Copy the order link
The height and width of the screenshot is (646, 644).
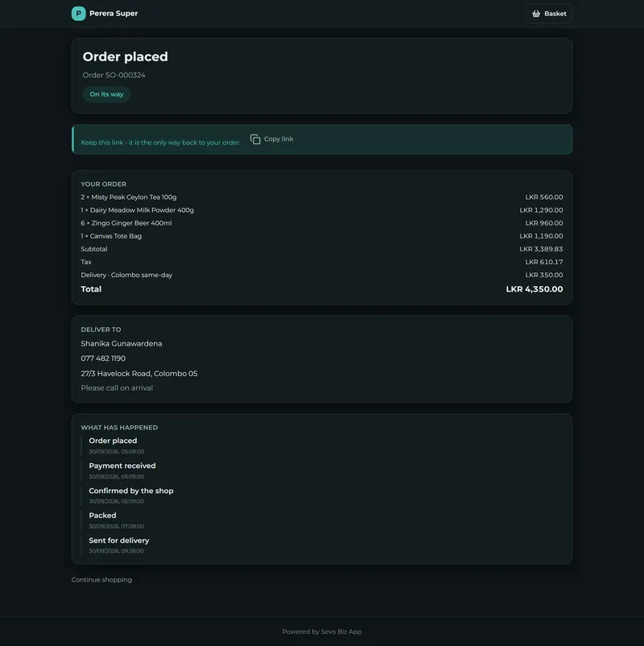(272, 139)
